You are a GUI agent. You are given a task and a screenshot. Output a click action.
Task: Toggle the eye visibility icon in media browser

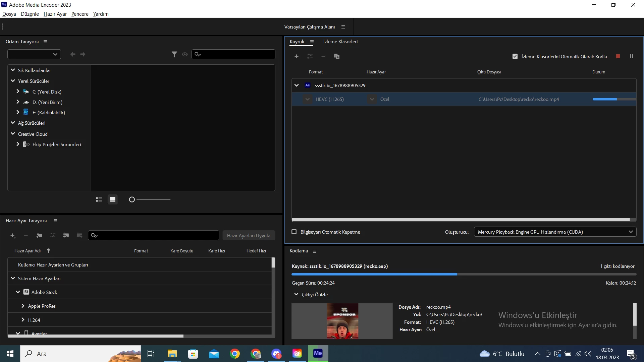click(x=185, y=54)
